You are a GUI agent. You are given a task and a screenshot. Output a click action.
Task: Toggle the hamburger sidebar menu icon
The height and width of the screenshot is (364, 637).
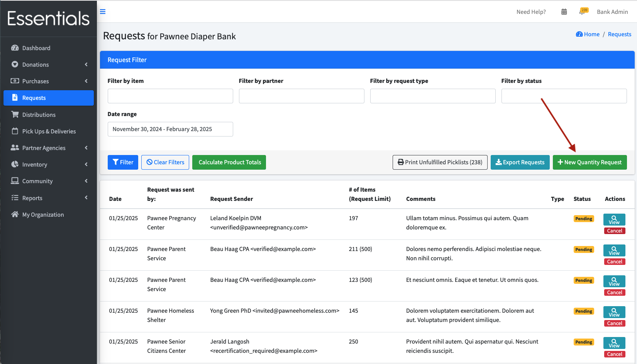[x=103, y=12]
